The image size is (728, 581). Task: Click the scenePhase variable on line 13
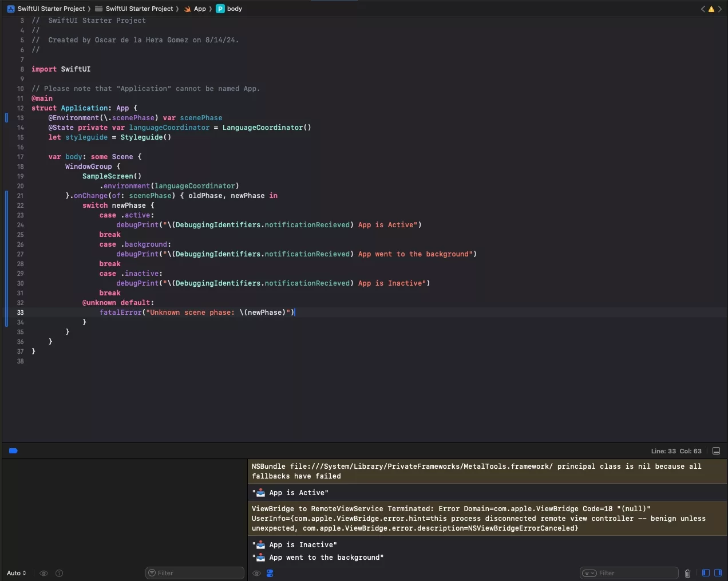point(201,118)
